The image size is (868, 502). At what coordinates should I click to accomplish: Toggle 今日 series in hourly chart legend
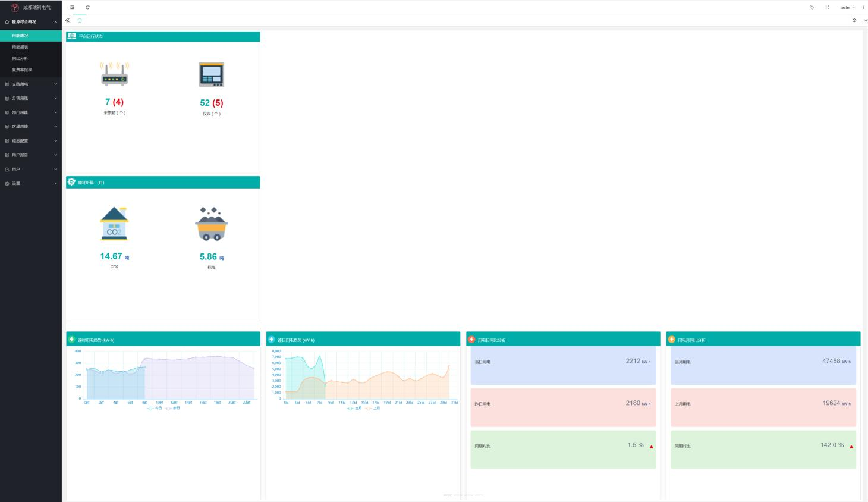(155, 408)
